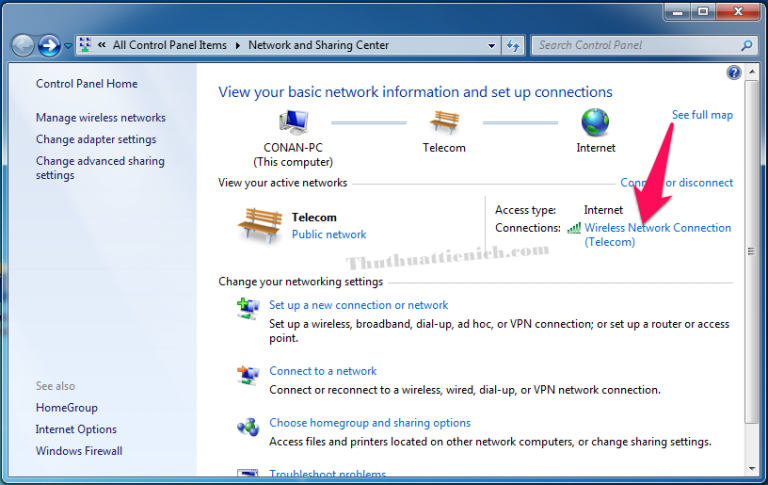
Task: Click the Telecom bench icon in network map
Action: (444, 122)
